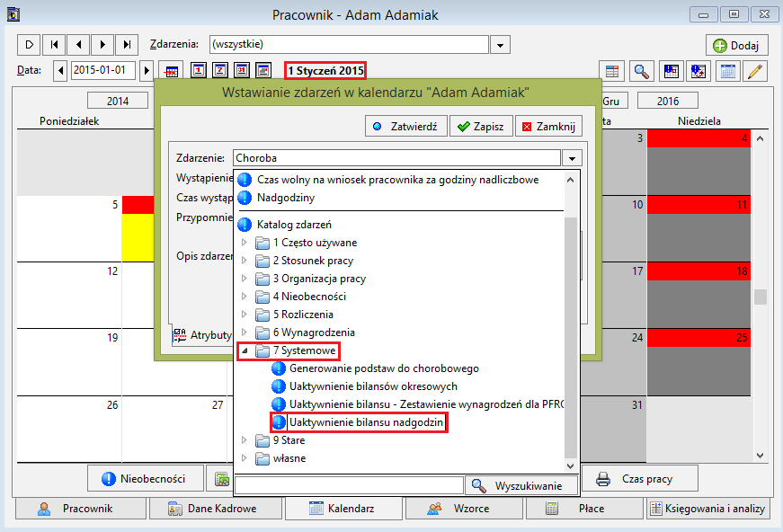783x532 pixels.
Task: Click the open-triangle record navigation button
Action: pyautogui.click(x=29, y=45)
